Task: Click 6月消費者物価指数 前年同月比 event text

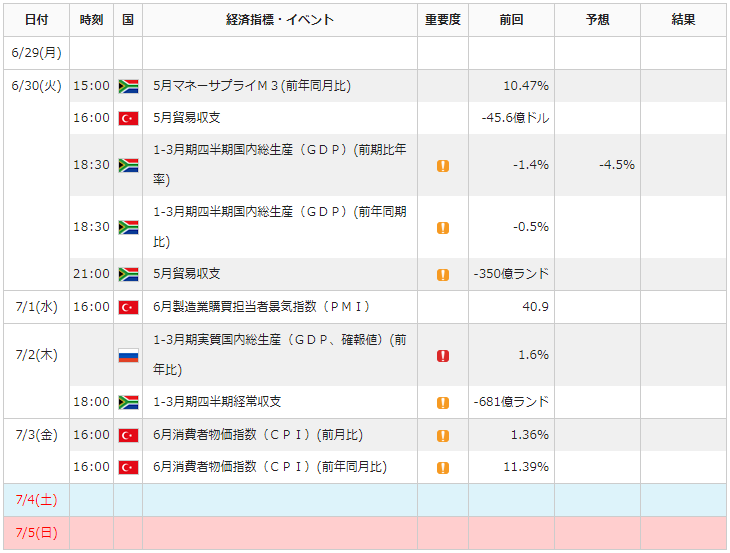Action: tap(270, 467)
